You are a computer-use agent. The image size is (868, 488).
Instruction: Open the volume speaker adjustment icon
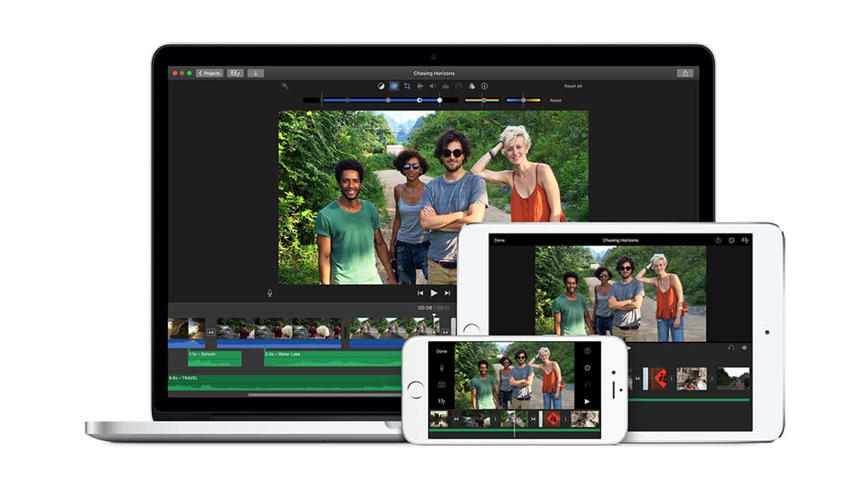coord(433,86)
